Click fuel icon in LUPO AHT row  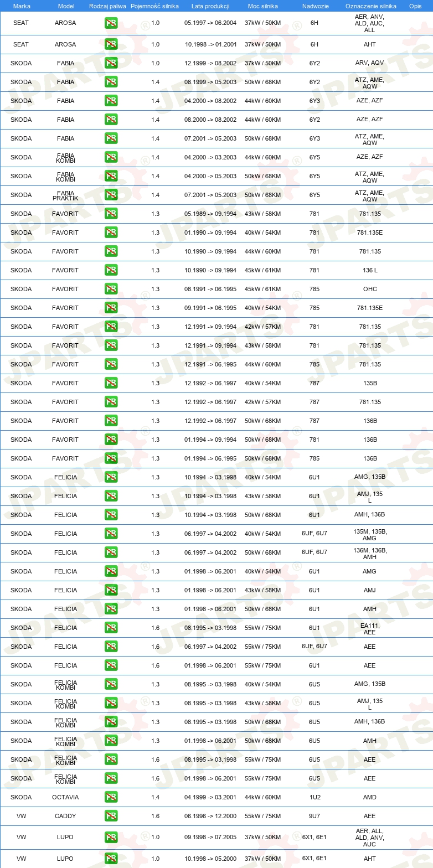click(x=111, y=858)
